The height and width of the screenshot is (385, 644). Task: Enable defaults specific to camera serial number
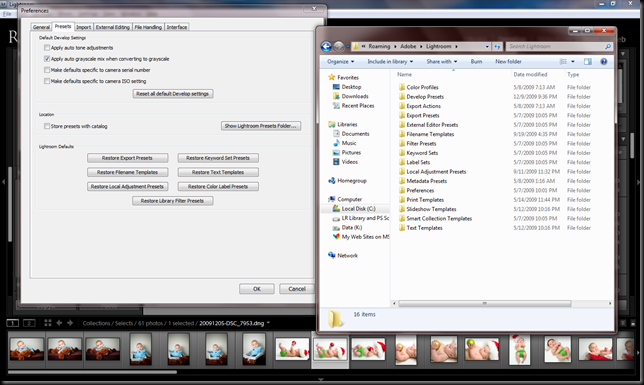click(x=47, y=70)
